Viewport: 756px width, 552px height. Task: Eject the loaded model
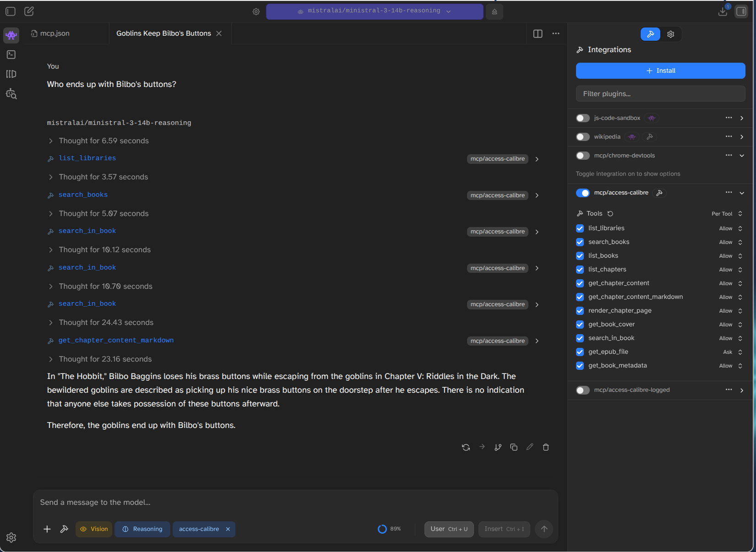tap(495, 11)
